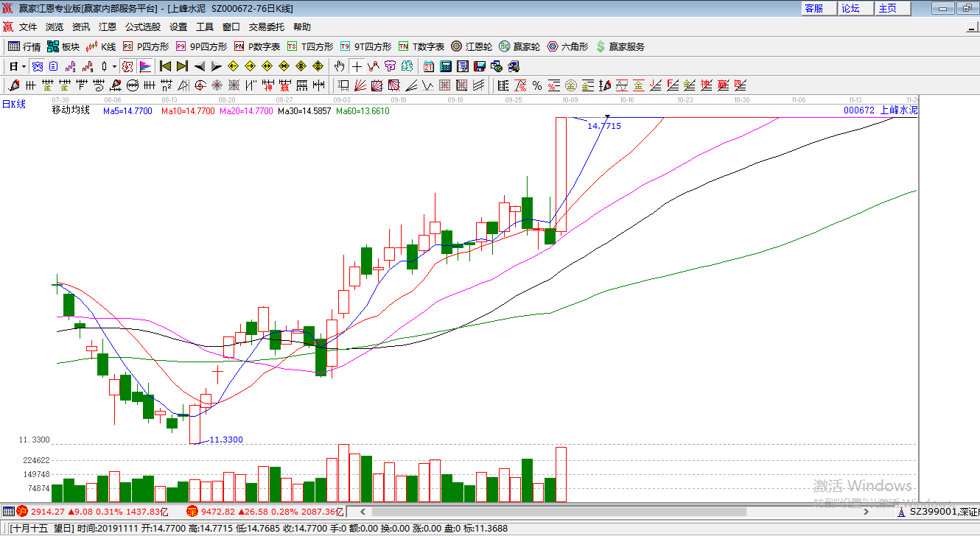Screen dimensions: 980x536
Task: Open the P数字表 tool
Action: 257,46
